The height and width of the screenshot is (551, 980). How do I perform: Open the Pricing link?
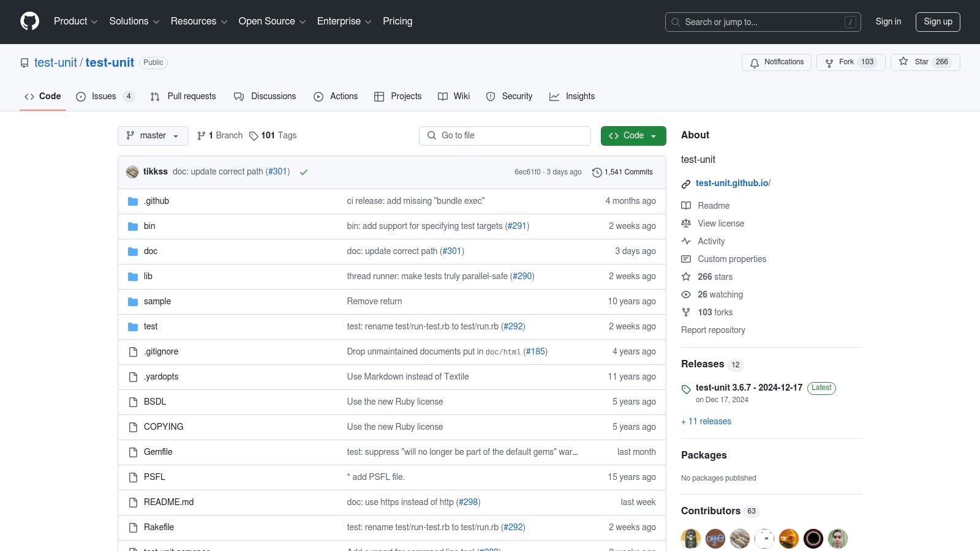[398, 21]
